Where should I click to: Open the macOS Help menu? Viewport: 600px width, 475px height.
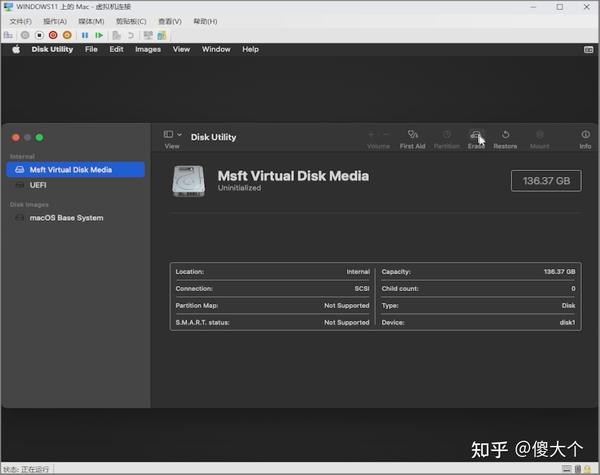[x=250, y=49]
